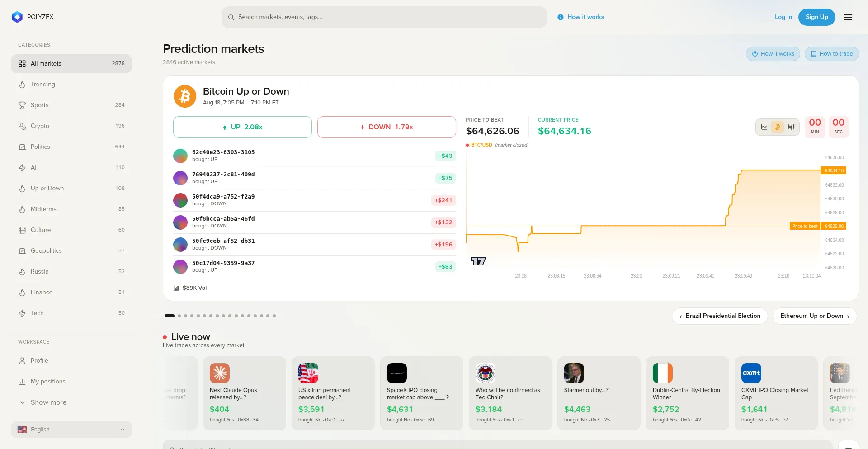Screen dimensions: 868x449
Task: Click the How to trade button
Action: click(x=832, y=54)
